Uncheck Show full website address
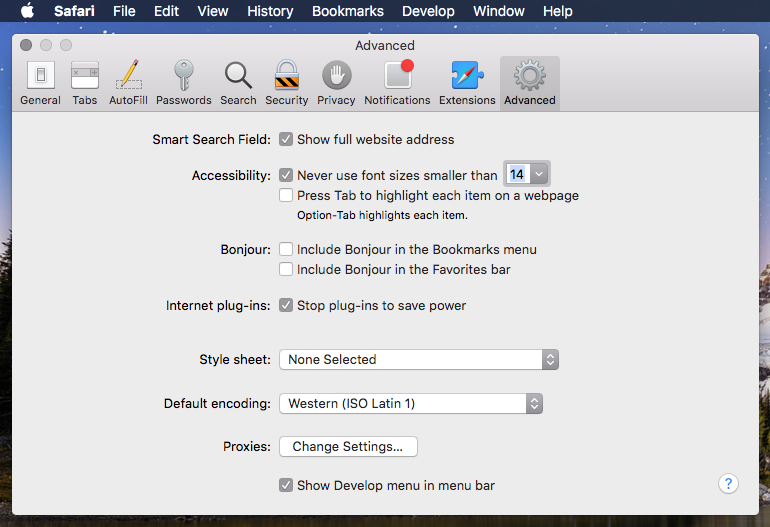Viewport: 770px width, 527px height. 286,139
